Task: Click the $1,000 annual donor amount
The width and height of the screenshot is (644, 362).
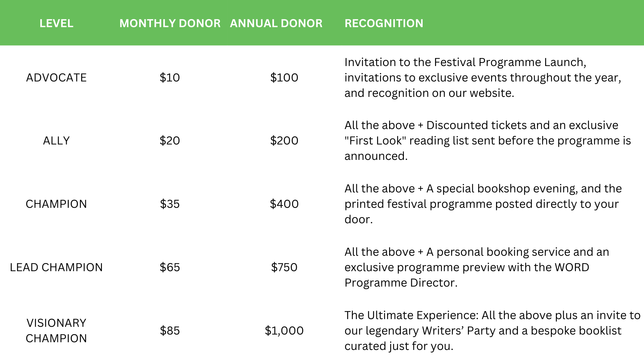Action: point(284,331)
